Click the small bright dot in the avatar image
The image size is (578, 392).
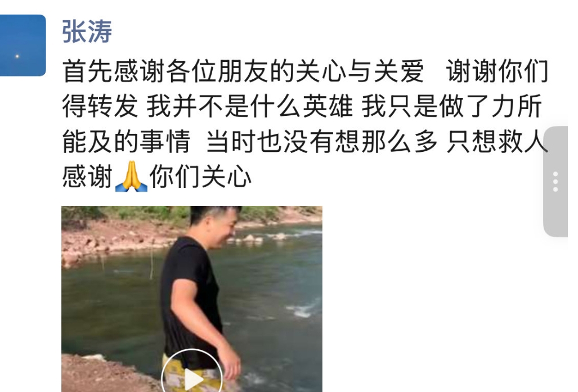pos(17,56)
